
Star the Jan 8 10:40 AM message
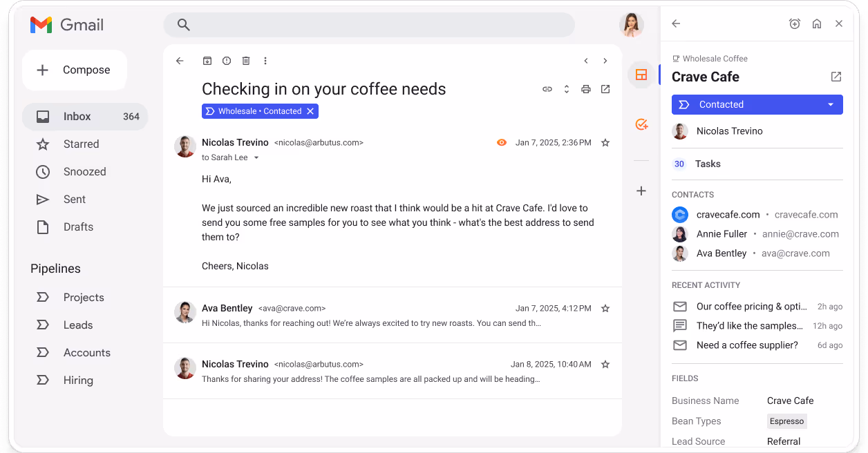(605, 364)
